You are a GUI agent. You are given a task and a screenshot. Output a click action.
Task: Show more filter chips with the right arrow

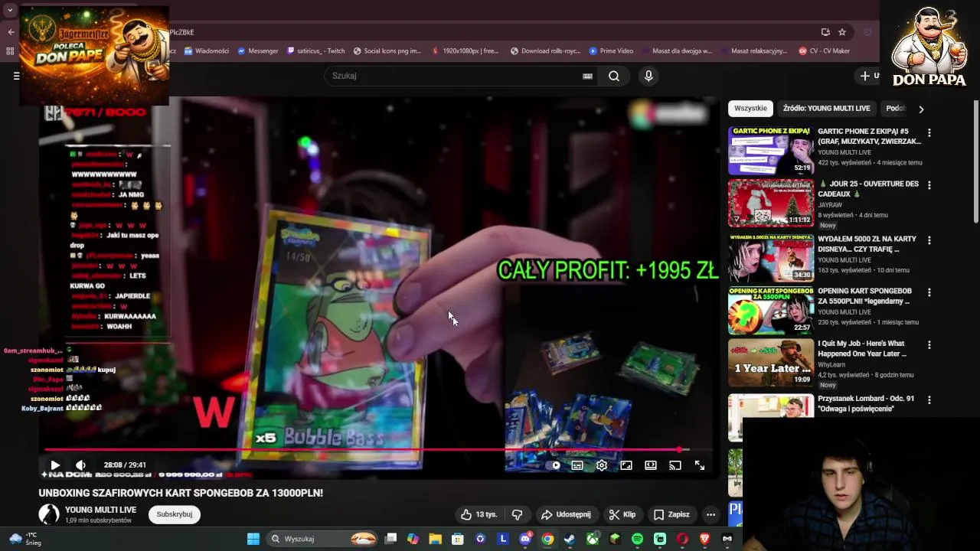coord(921,109)
